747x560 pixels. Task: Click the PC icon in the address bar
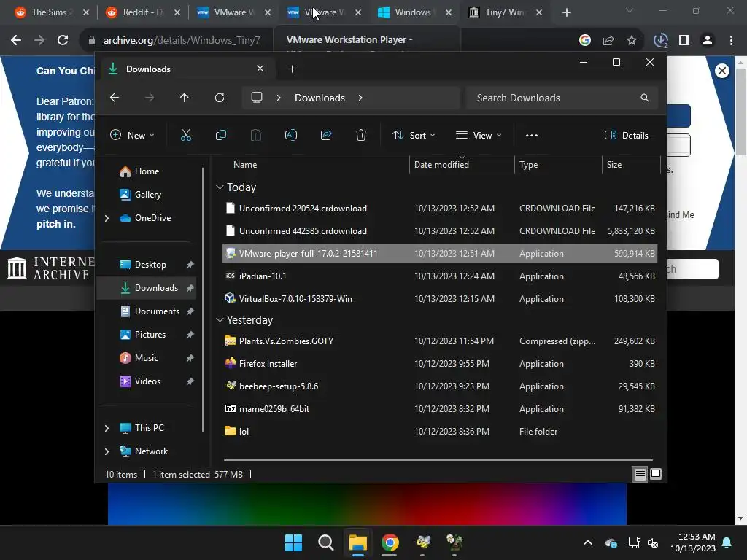[x=257, y=98]
